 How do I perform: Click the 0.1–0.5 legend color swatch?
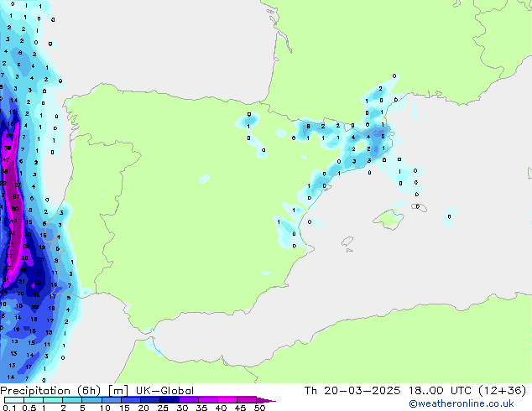14,400
